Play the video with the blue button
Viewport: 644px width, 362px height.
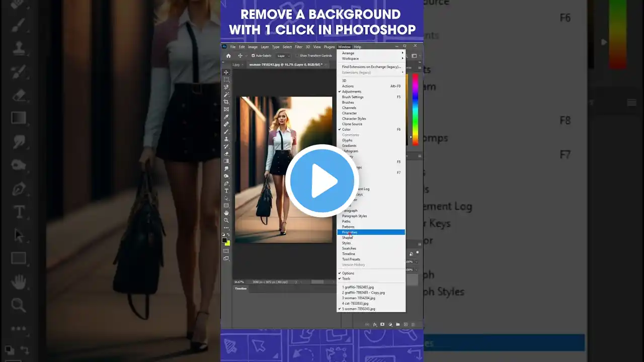tap(322, 181)
